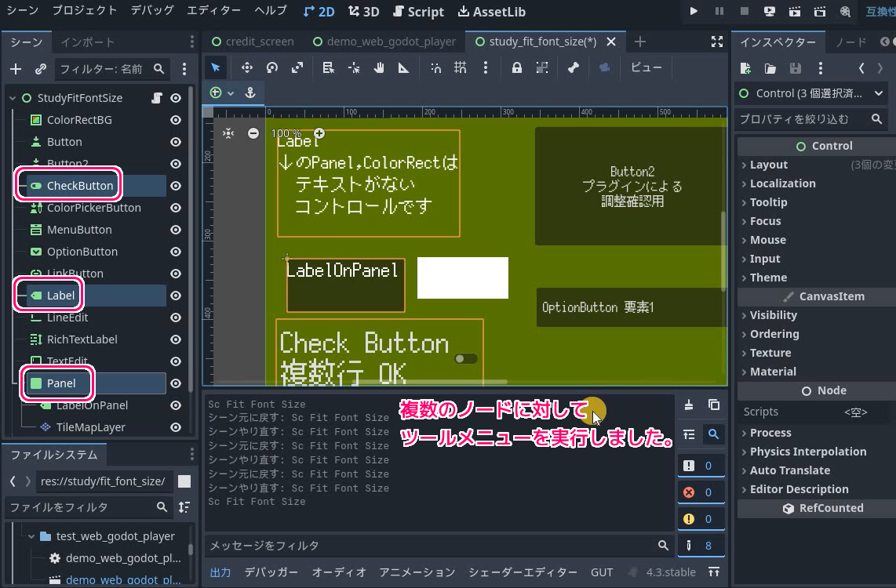Choose the Move Mode tool

[x=247, y=68]
